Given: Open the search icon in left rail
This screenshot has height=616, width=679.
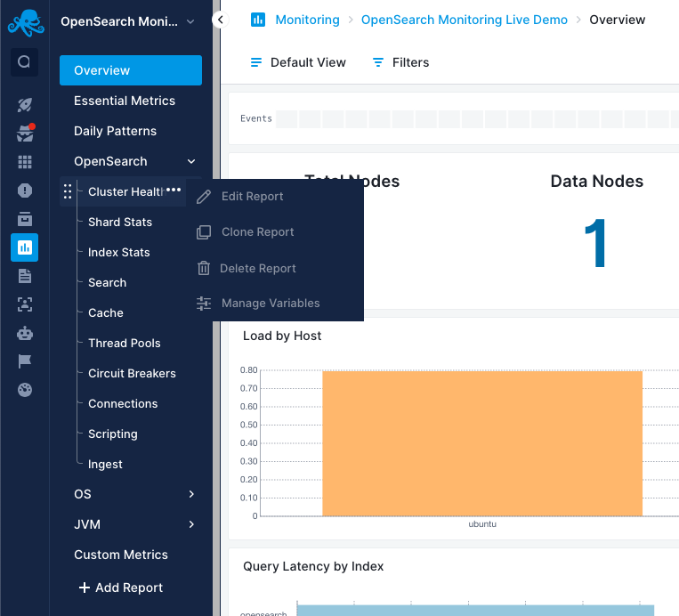Looking at the screenshot, I should tap(24, 62).
